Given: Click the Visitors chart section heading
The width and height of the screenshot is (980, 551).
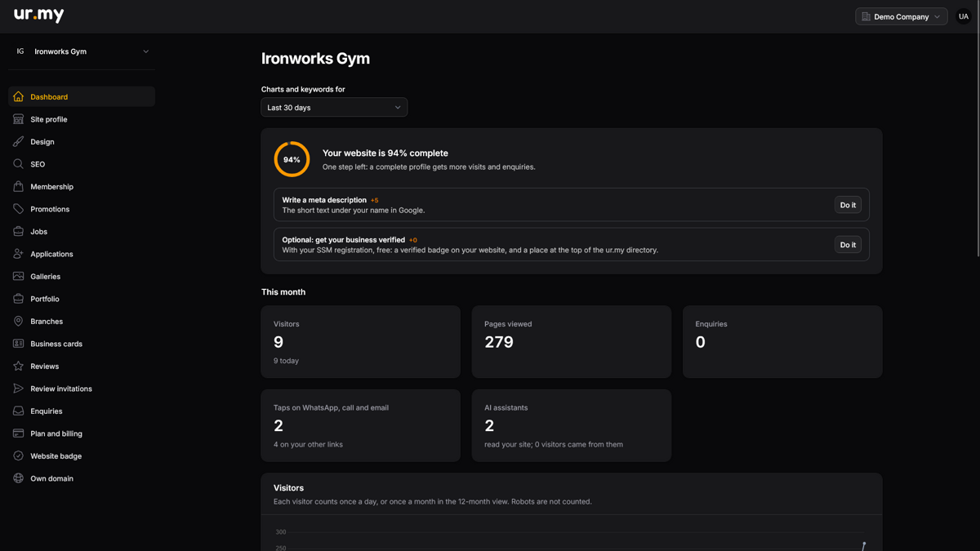Looking at the screenshot, I should pos(288,487).
